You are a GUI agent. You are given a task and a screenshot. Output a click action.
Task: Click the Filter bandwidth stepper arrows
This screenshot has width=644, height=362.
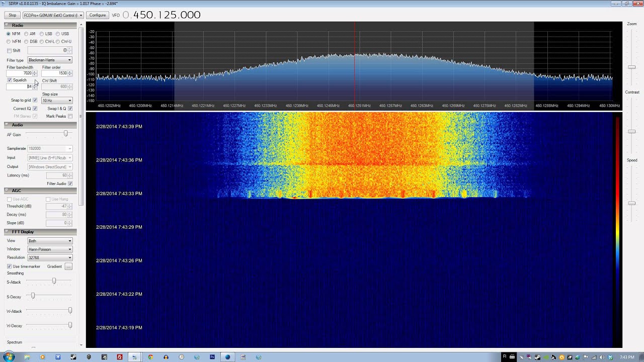(35, 73)
